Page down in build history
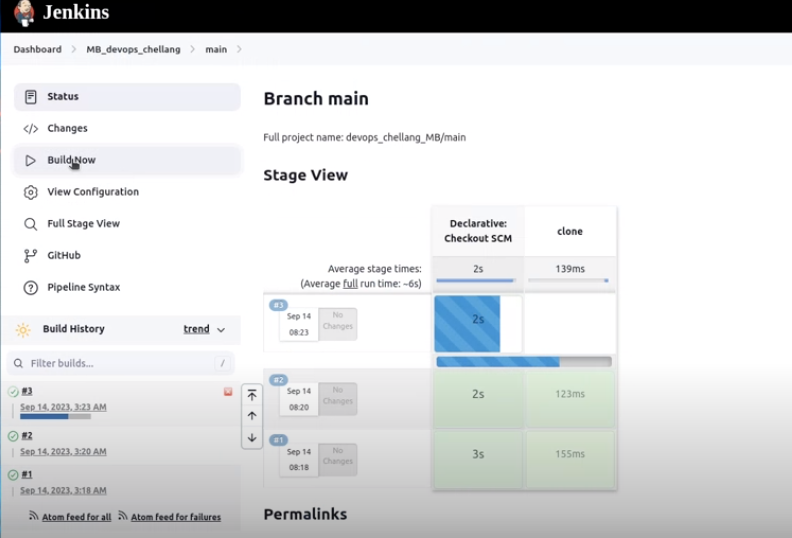The image size is (792, 538). click(x=252, y=438)
